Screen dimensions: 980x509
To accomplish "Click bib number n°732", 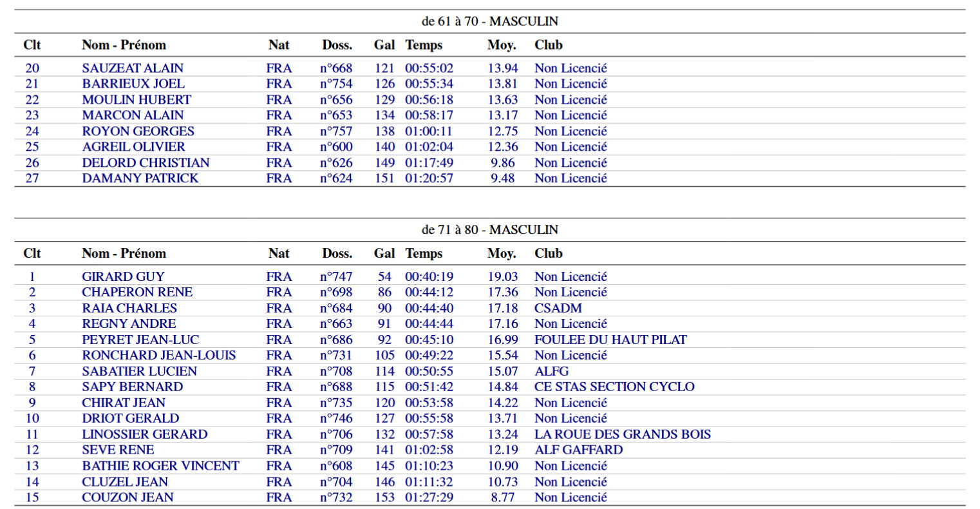I will tap(336, 498).
